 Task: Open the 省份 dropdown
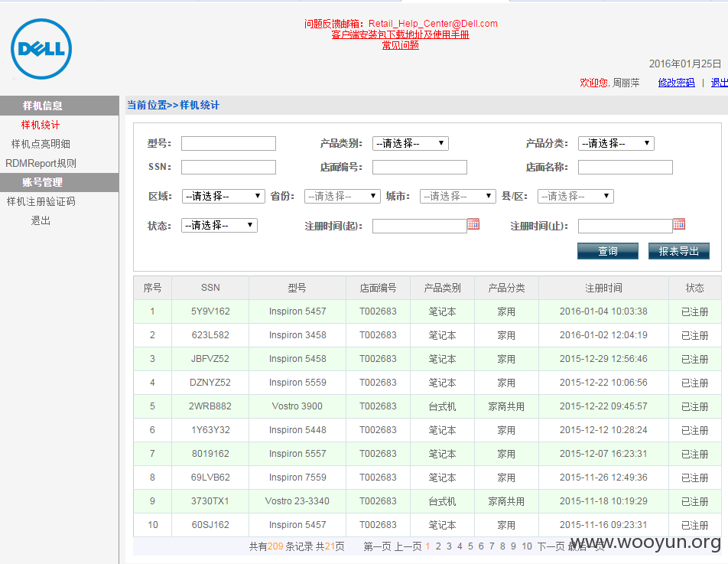pos(342,196)
